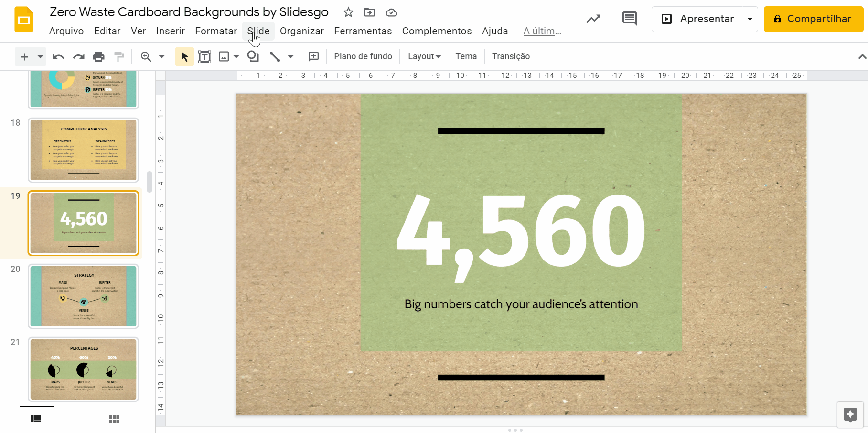Open the Layout dropdown
This screenshot has width=868, height=433.
coord(424,56)
